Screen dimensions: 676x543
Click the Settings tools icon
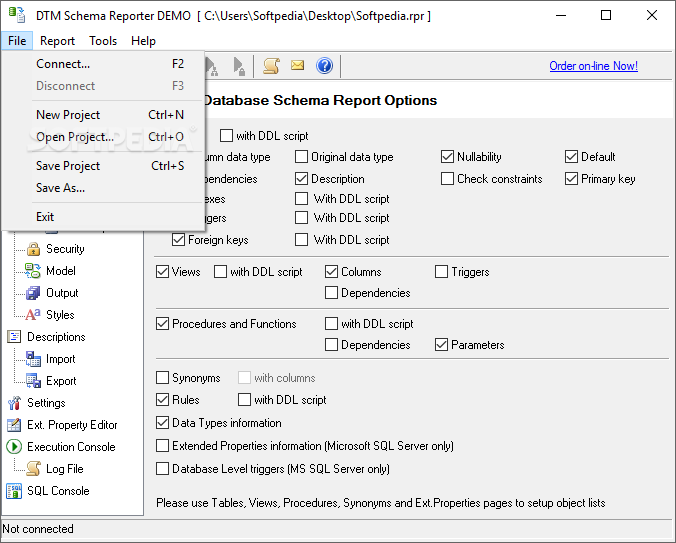(x=14, y=403)
